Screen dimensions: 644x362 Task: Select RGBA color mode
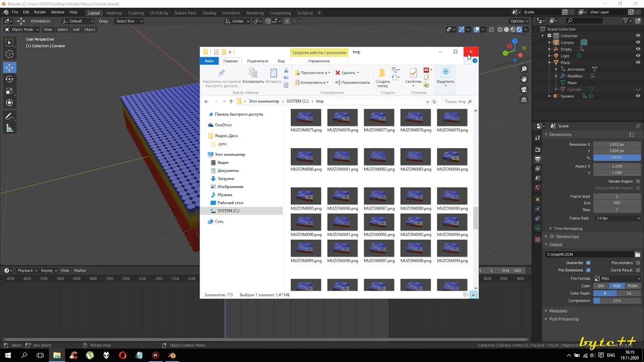(632, 286)
